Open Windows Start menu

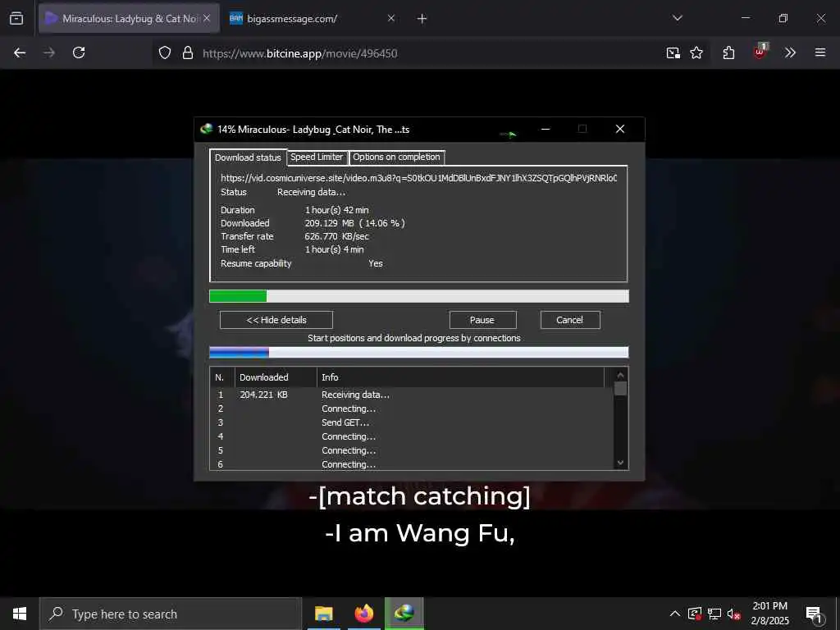[20, 614]
